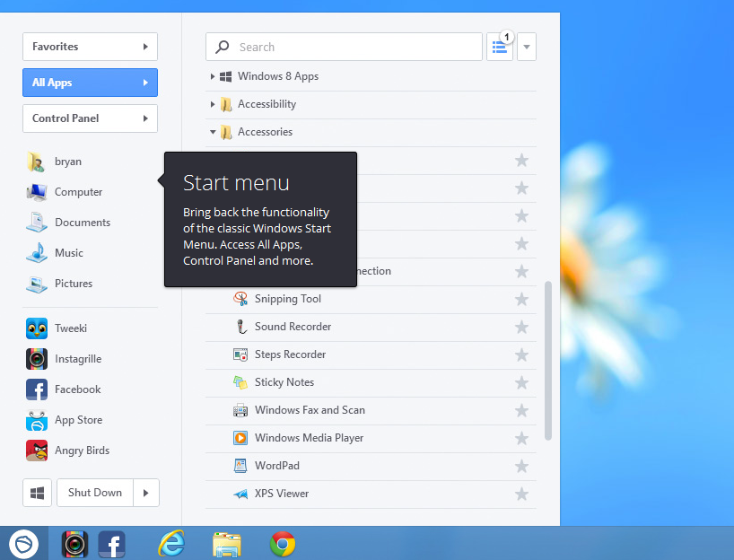
Task: Open the view options dropdown arrow
Action: [526, 47]
